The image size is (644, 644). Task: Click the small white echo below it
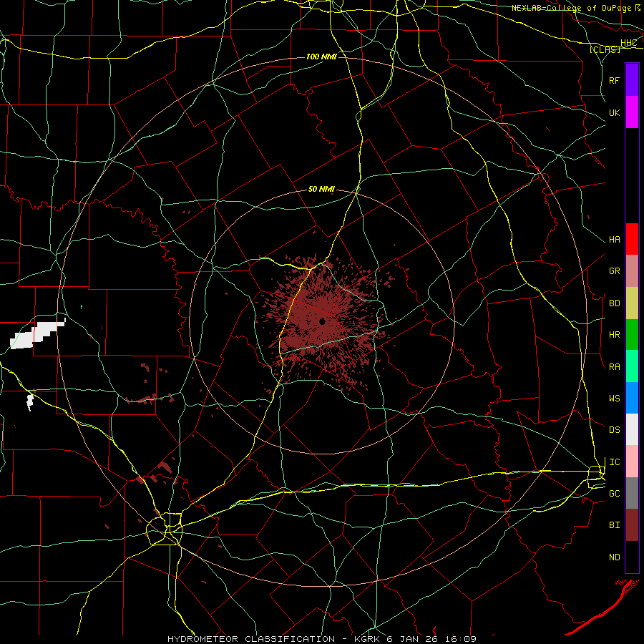click(x=29, y=401)
